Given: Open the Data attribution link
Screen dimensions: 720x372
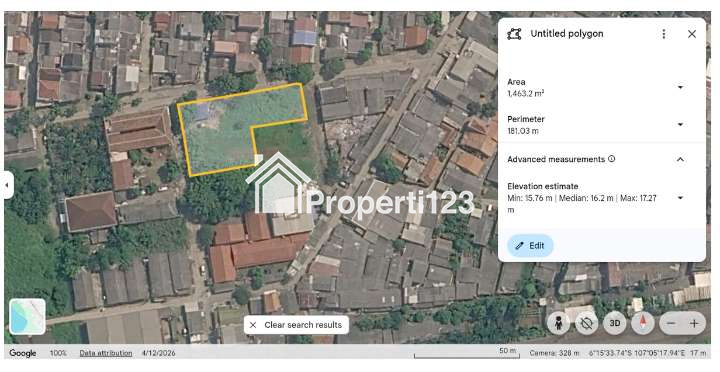Looking at the screenshot, I should (x=106, y=353).
